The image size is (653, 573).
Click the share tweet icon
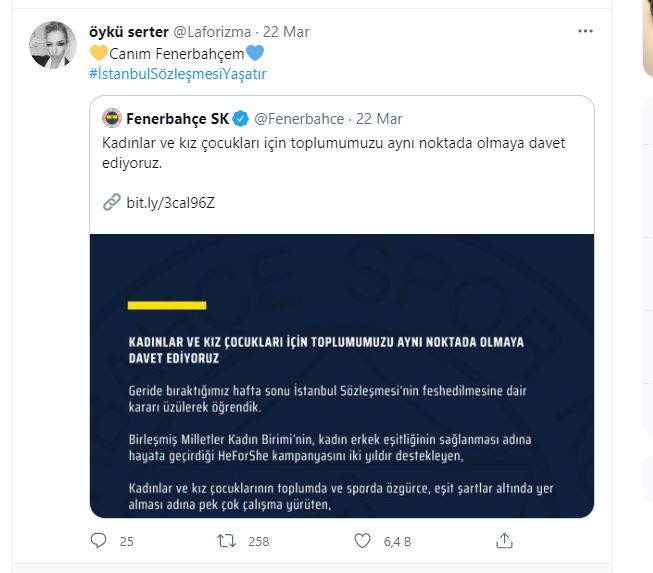[505, 541]
